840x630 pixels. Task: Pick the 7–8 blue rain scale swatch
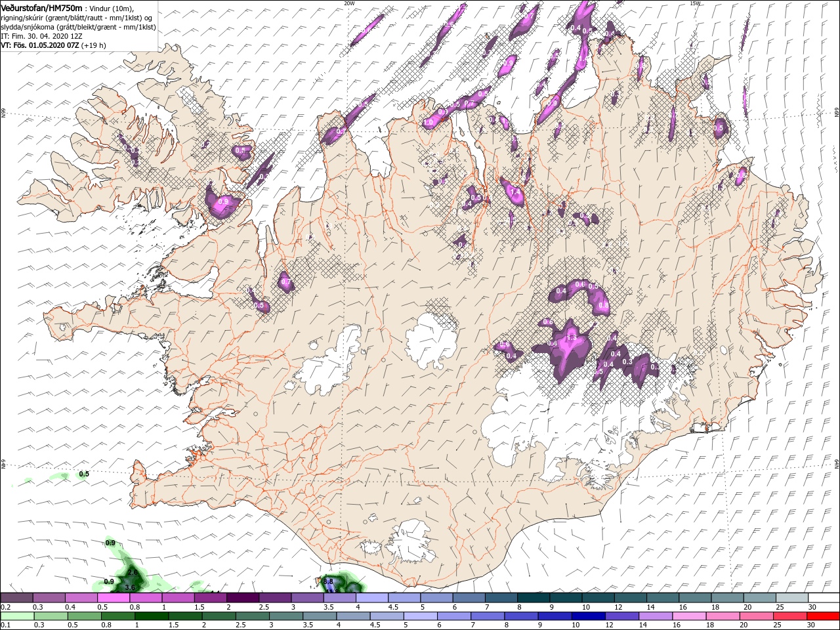pos(486,616)
